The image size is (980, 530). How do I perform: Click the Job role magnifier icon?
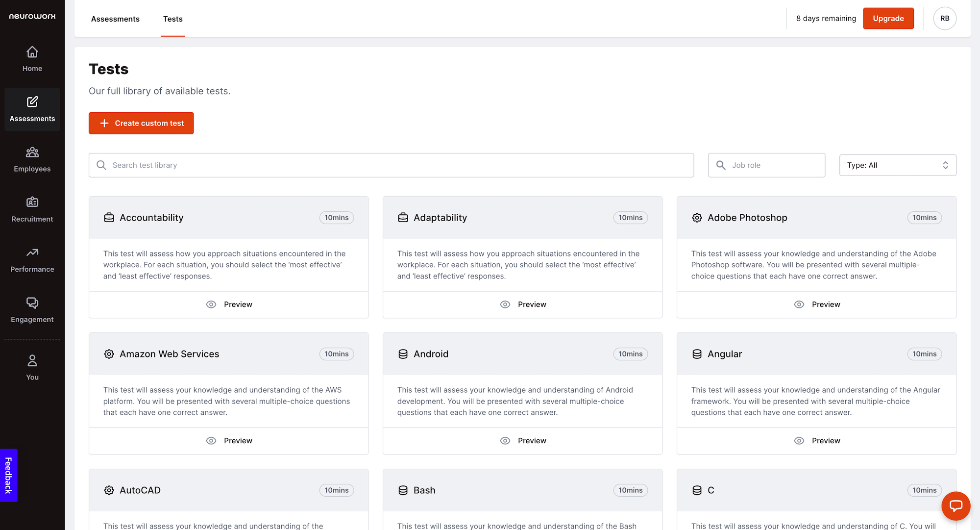pos(721,165)
